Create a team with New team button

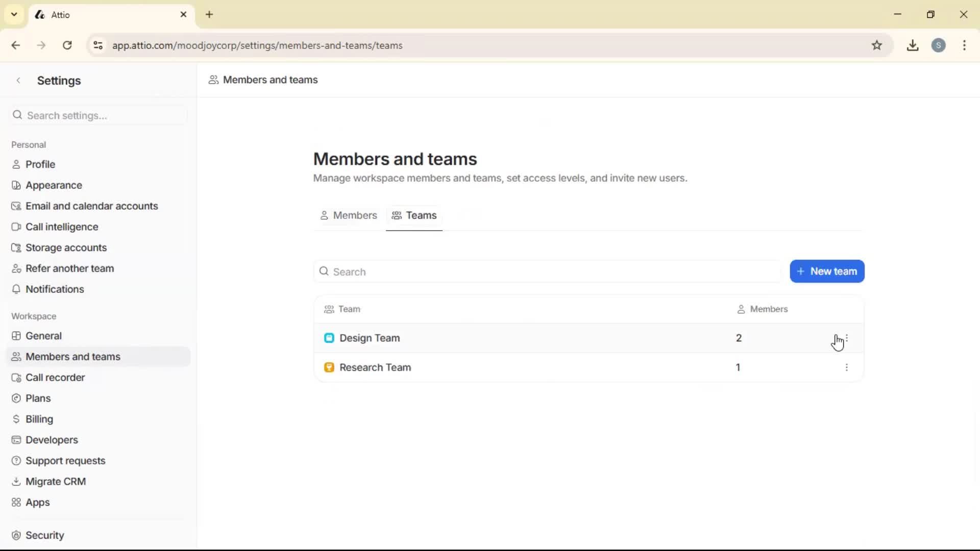pos(827,271)
